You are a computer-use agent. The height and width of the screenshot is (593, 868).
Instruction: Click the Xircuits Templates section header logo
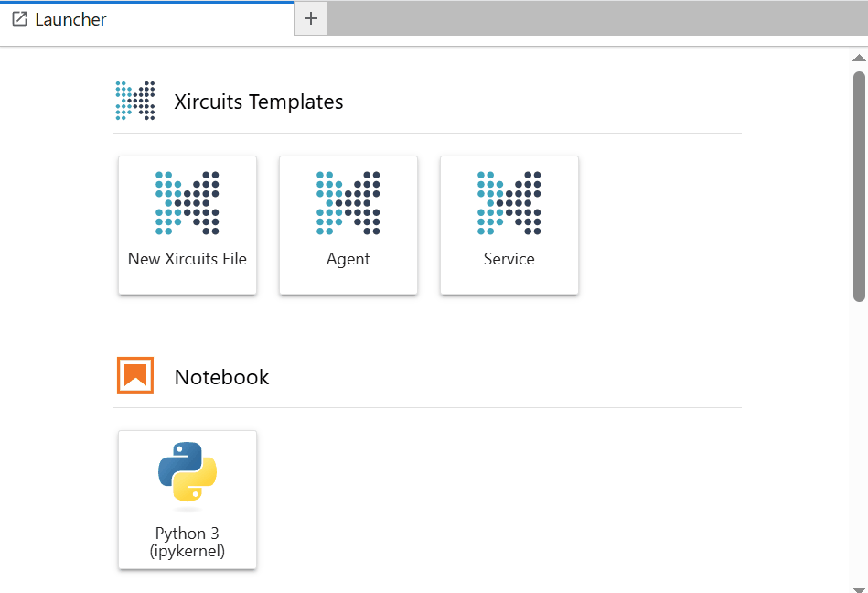click(135, 101)
